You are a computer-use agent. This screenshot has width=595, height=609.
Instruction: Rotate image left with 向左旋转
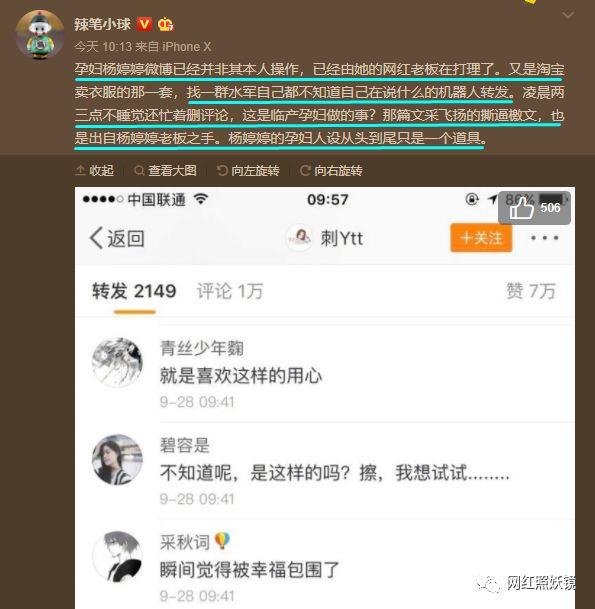(249, 171)
